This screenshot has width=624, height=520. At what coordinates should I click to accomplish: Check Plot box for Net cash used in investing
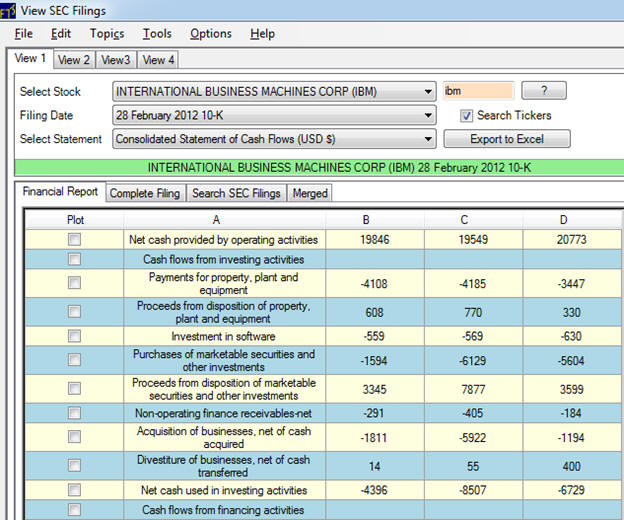pos(74,490)
